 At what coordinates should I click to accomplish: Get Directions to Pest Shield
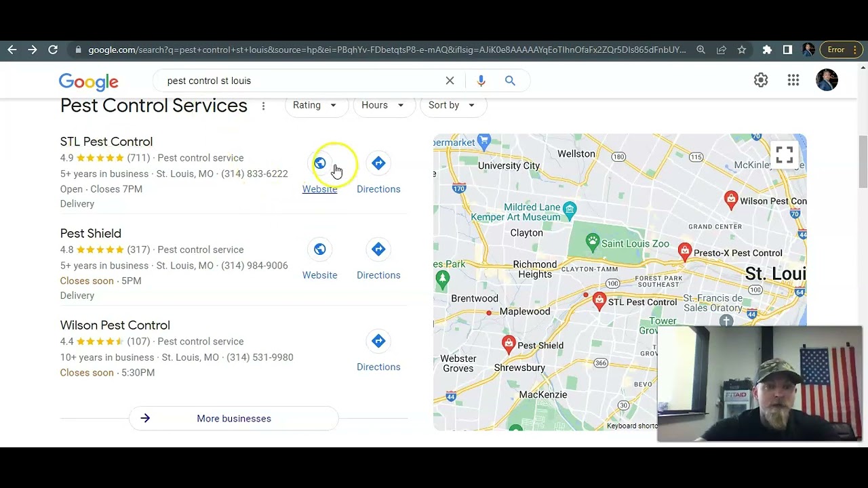378,258
